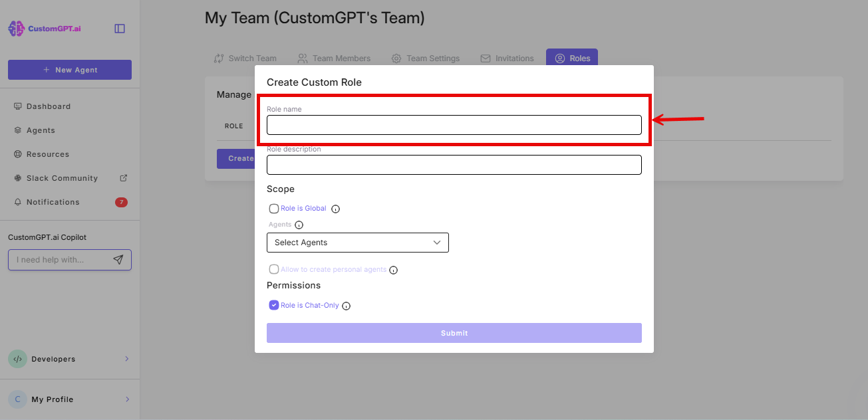Check Notifications with the red badge
Screen dimensions: 868x420
52,201
